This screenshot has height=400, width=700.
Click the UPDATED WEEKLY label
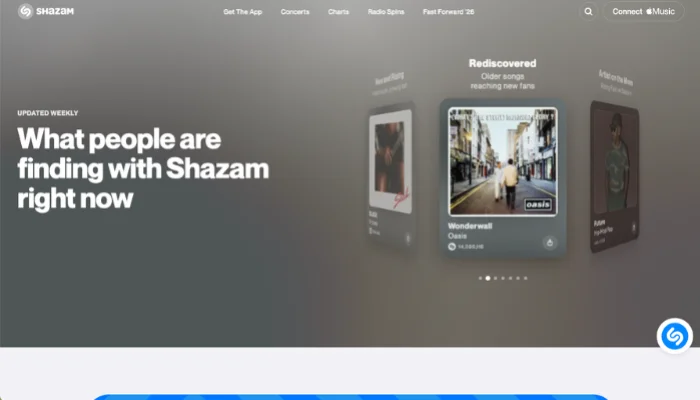click(x=48, y=113)
